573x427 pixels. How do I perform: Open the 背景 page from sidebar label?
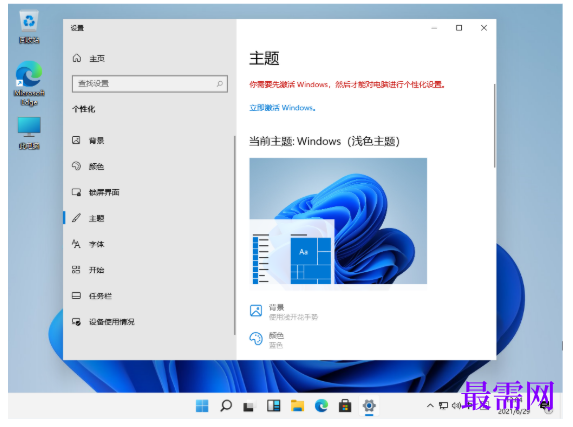96,140
